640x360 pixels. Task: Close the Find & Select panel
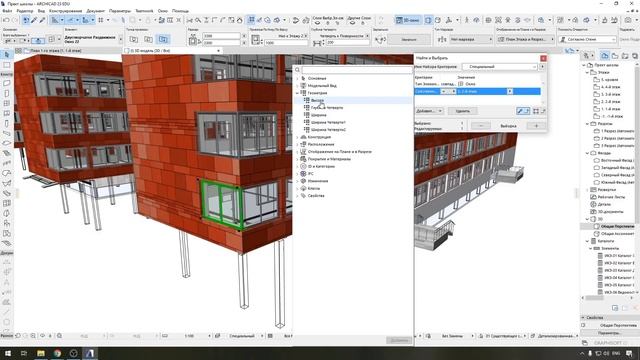(x=543, y=58)
